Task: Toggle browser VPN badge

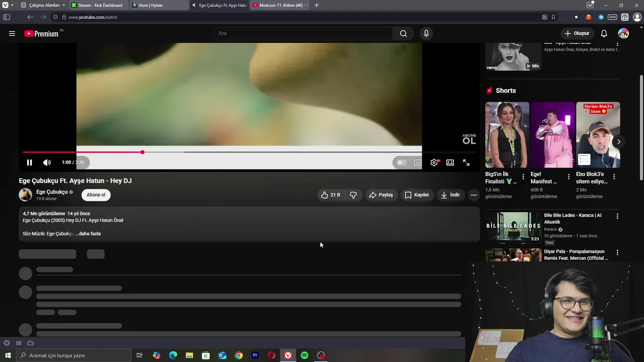Action: pyautogui.click(x=612, y=17)
